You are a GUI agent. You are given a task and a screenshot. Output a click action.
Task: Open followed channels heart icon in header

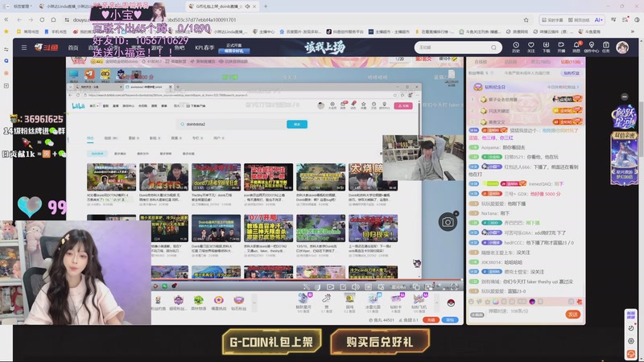(x=531, y=47)
